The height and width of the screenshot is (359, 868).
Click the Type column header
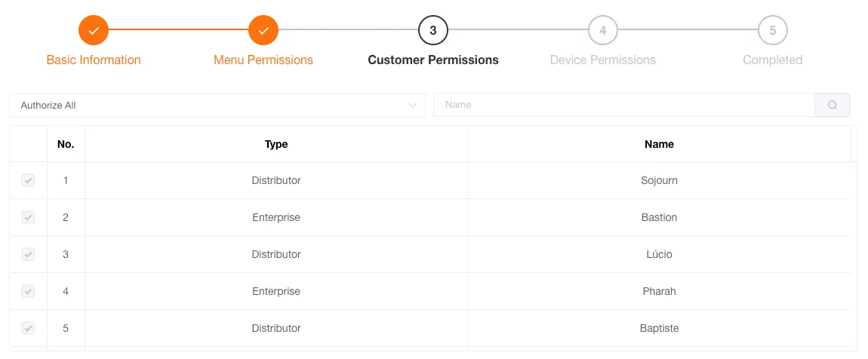276,144
